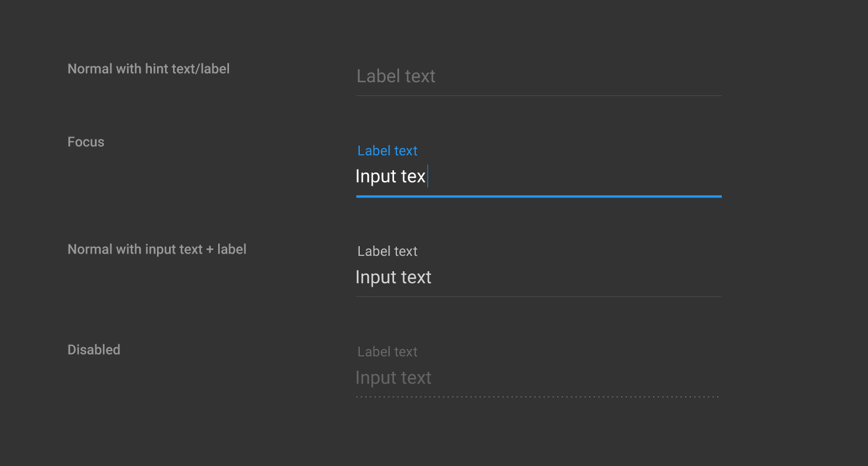The height and width of the screenshot is (466, 868).
Task: Click gray "Label text" above normal input
Action: (x=387, y=251)
